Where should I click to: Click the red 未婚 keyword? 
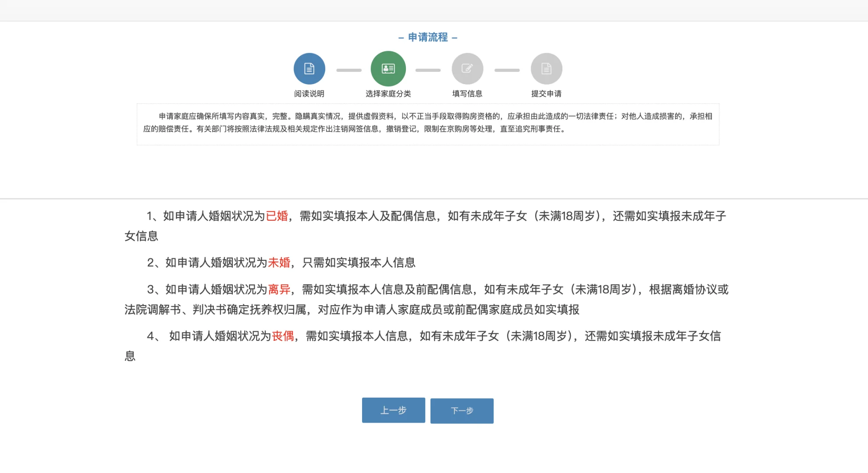pos(279,262)
